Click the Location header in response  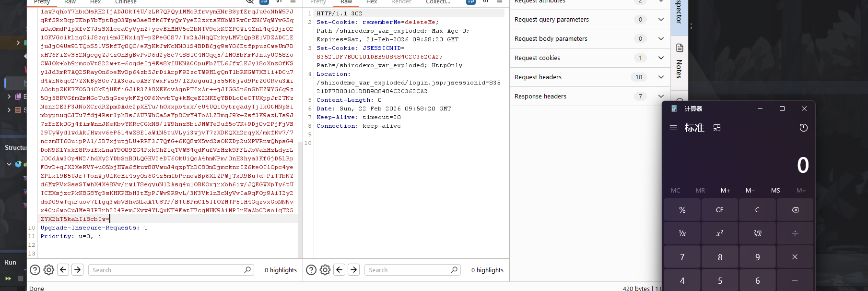click(x=333, y=74)
